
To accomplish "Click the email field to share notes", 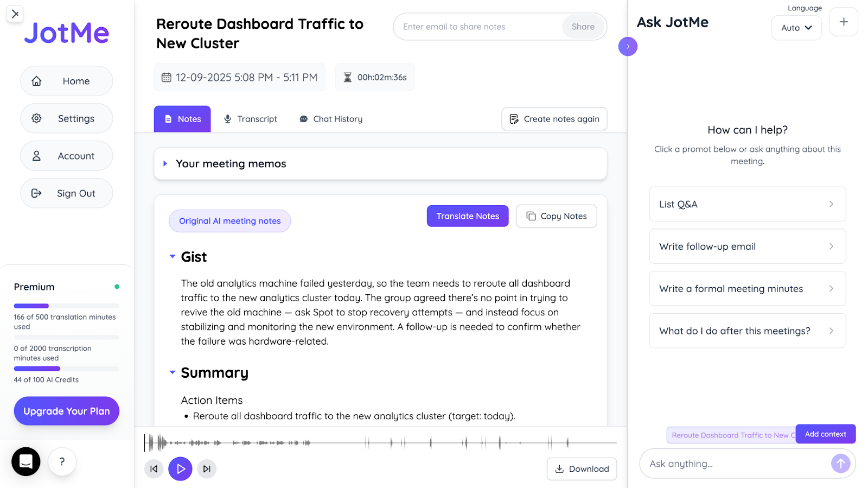I will click(x=477, y=27).
